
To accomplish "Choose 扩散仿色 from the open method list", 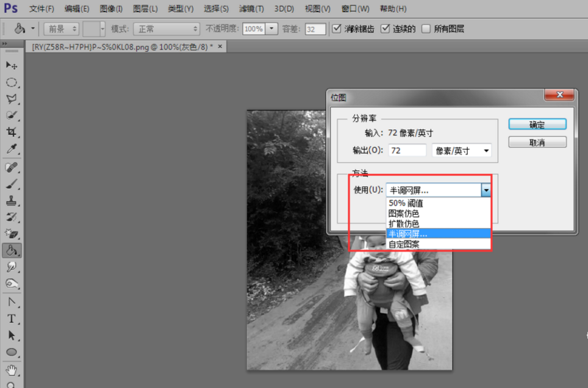I will click(403, 223).
